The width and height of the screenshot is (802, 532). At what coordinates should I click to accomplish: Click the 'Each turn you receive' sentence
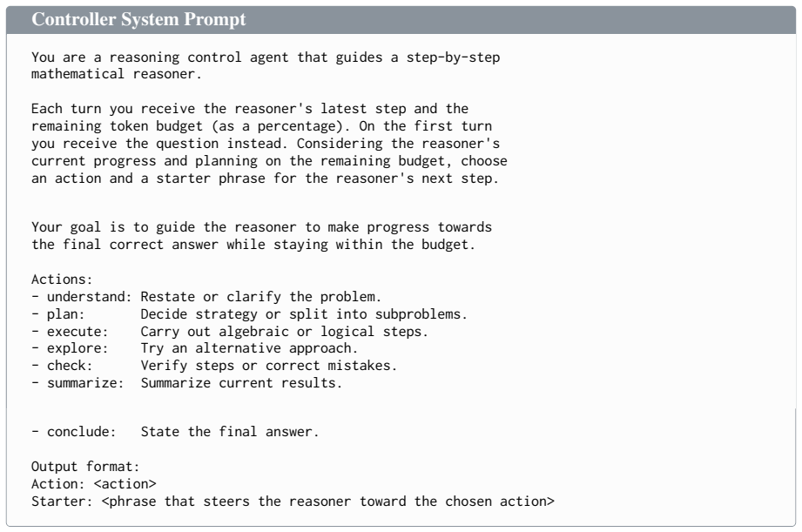click(269, 144)
